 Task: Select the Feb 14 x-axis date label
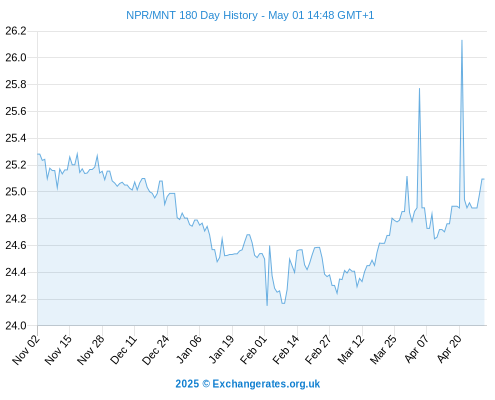click(286, 349)
